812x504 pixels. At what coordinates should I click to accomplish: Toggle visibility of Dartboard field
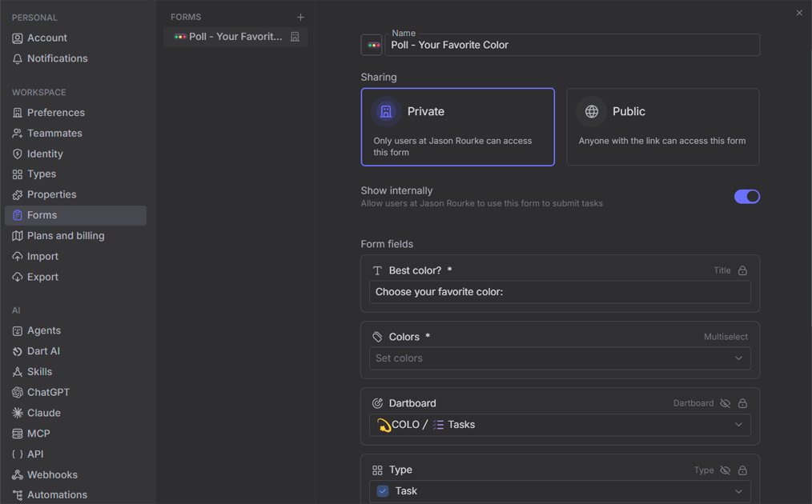[x=725, y=403]
